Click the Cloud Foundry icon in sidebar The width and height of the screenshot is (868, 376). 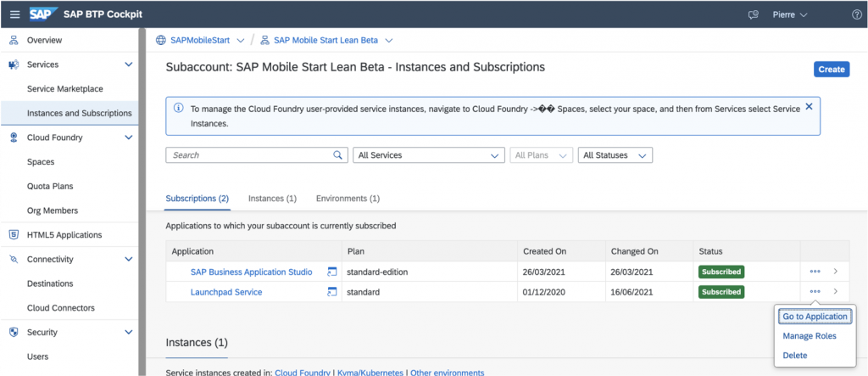tap(14, 137)
